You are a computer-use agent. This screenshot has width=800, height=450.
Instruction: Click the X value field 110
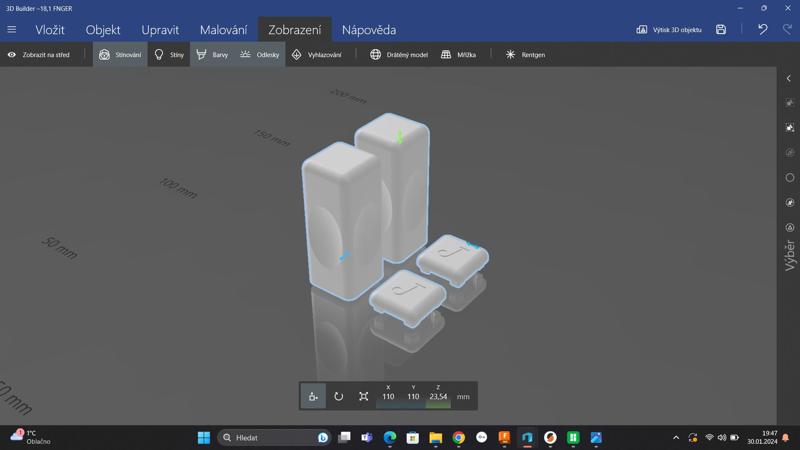click(388, 396)
